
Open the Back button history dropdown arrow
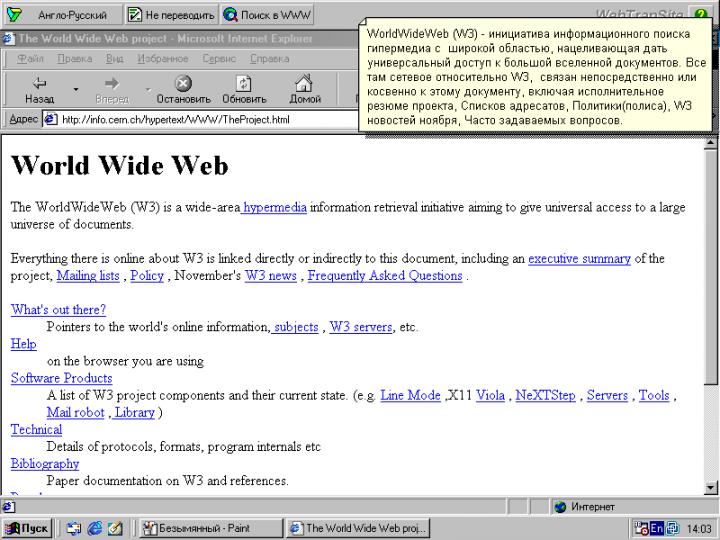click(76, 90)
